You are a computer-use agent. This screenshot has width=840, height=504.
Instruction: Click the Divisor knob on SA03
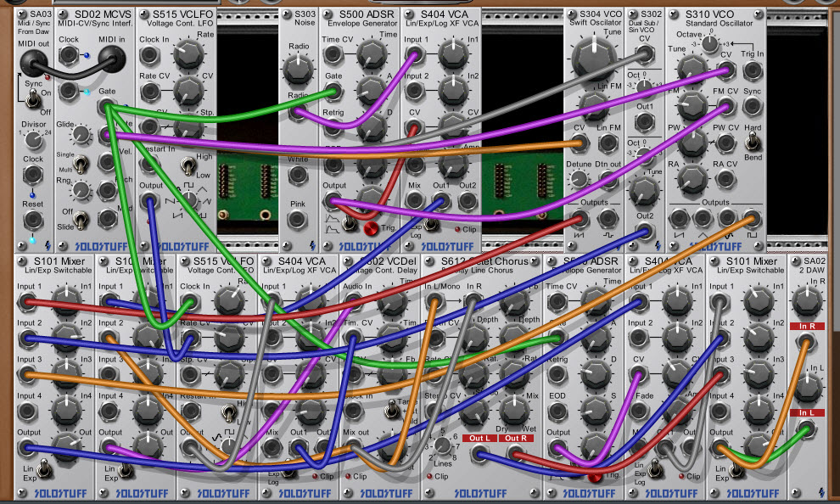coord(34,140)
